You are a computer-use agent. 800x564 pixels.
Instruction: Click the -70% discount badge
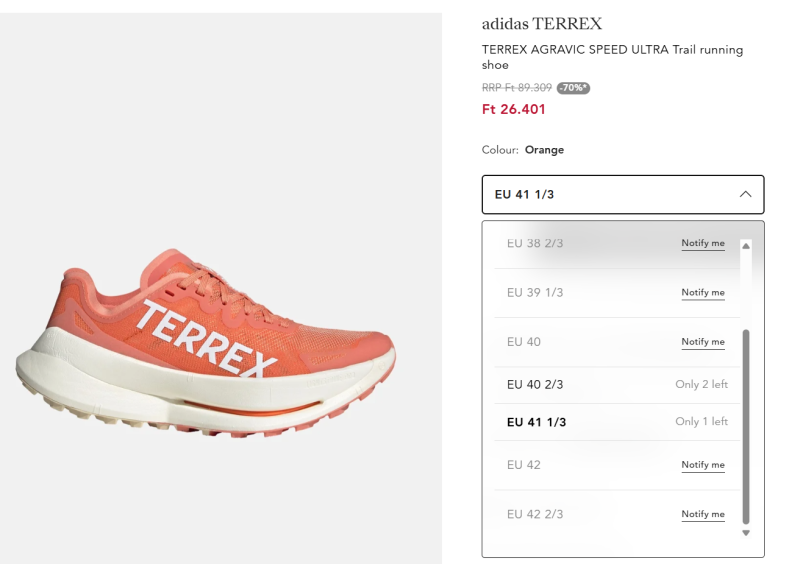[x=573, y=88]
